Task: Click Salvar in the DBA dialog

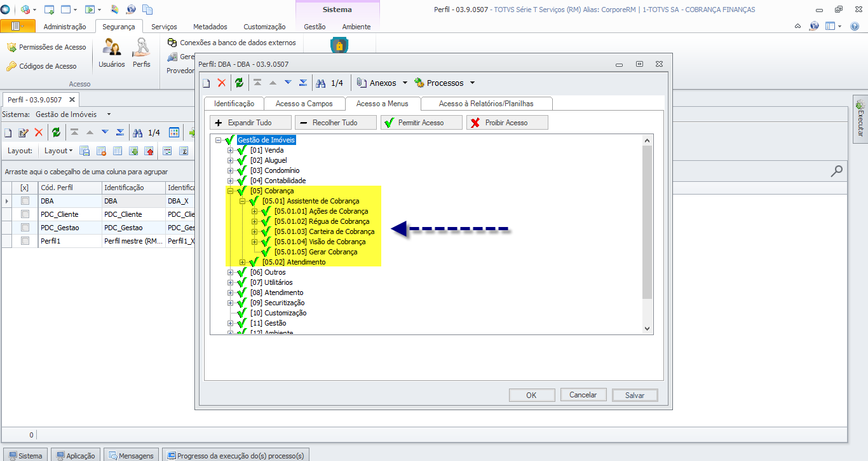Action: [635, 395]
